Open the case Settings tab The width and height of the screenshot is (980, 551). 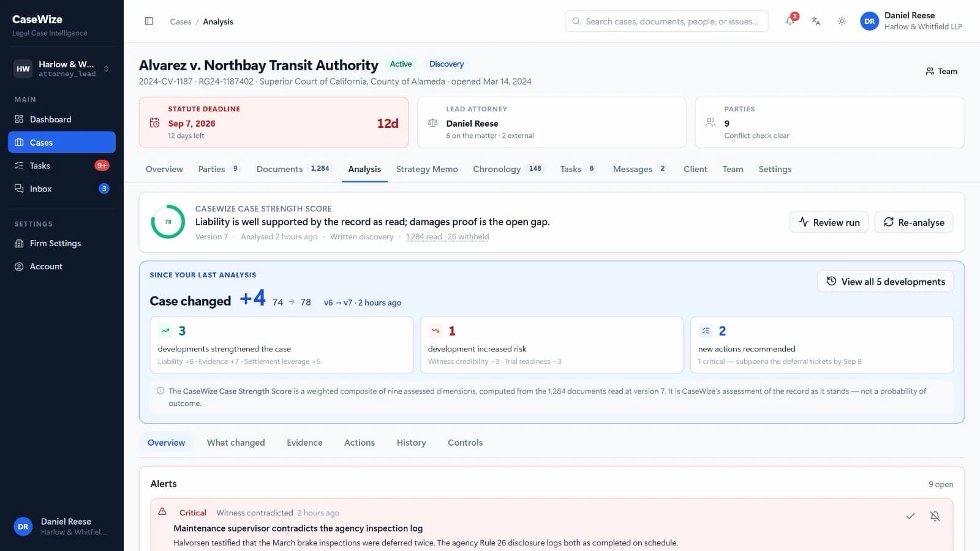click(x=775, y=169)
